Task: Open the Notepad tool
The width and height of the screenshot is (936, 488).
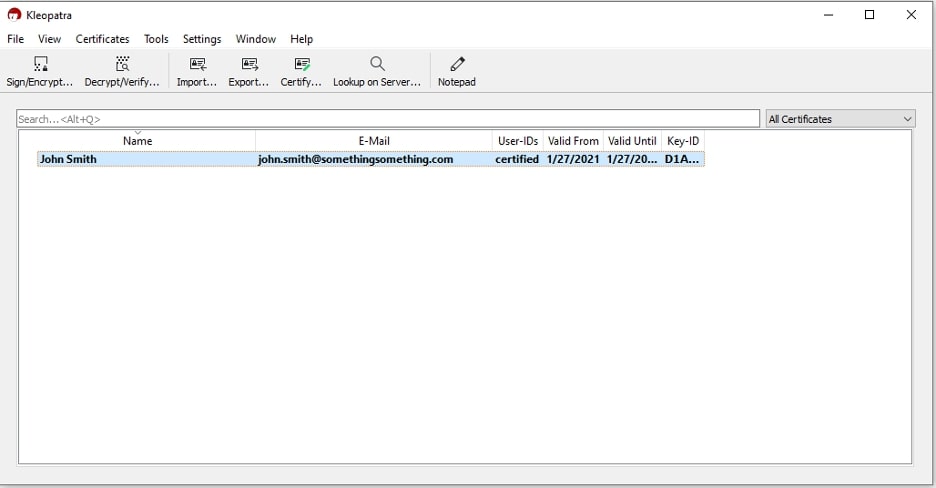Action: 457,72
